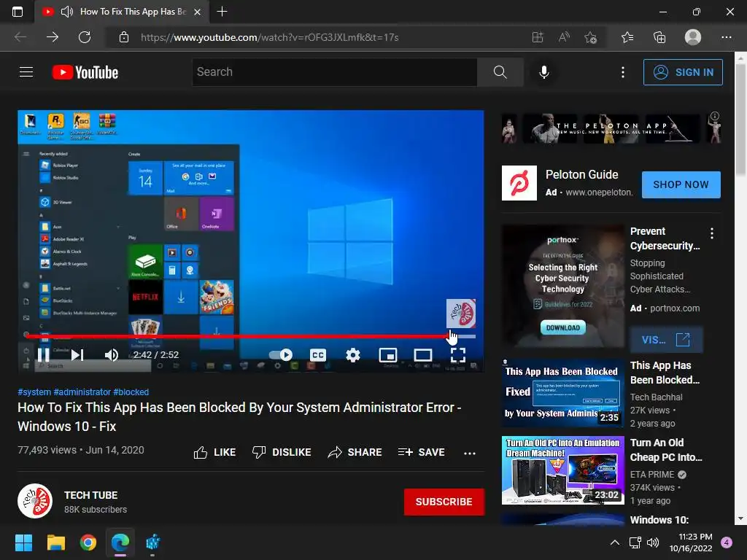Open the Favorites list
This screenshot has height=560, width=747.
(627, 37)
